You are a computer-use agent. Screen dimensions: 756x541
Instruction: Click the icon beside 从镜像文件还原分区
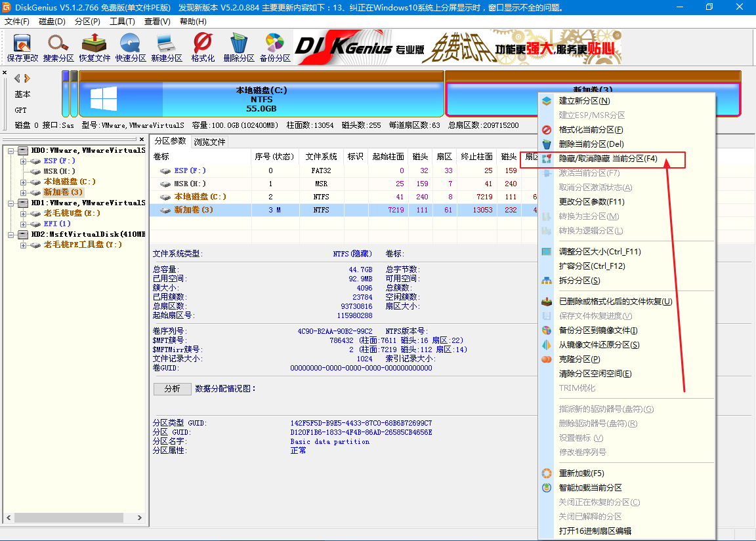[546, 345]
